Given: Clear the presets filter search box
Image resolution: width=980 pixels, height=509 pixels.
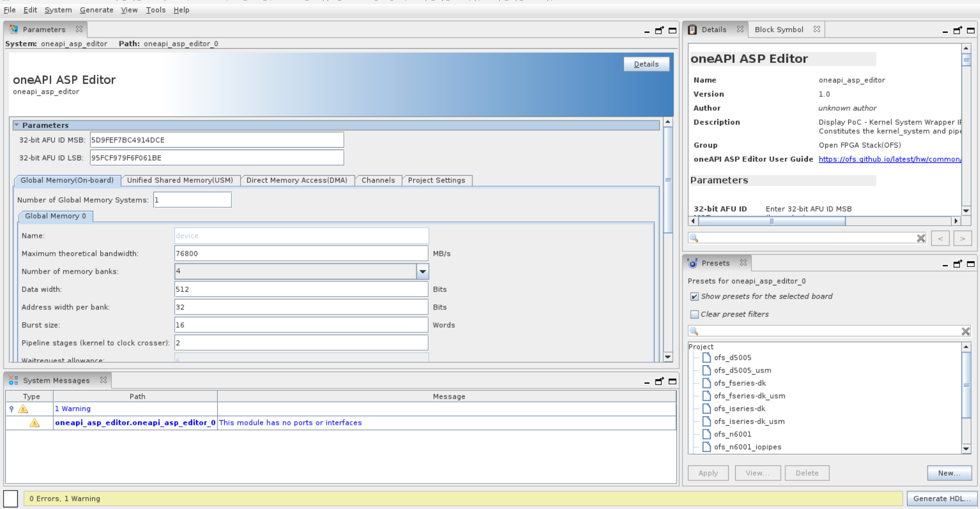Looking at the screenshot, I should tap(965, 331).
